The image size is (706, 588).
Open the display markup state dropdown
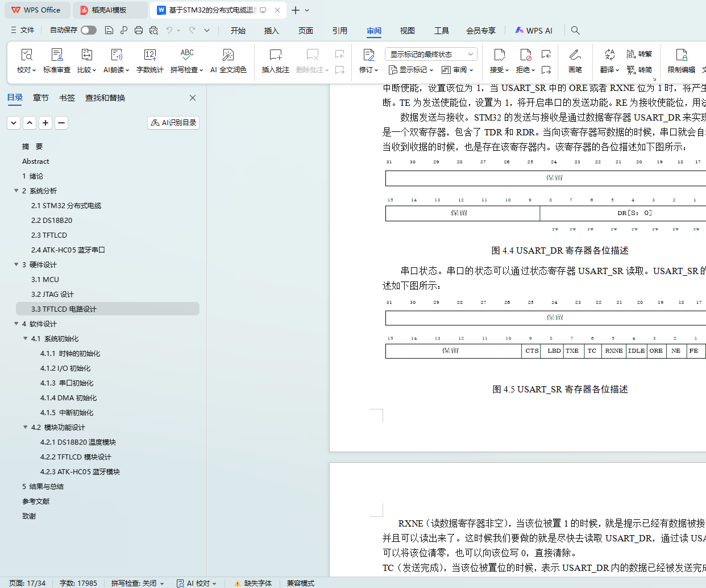[x=431, y=54]
